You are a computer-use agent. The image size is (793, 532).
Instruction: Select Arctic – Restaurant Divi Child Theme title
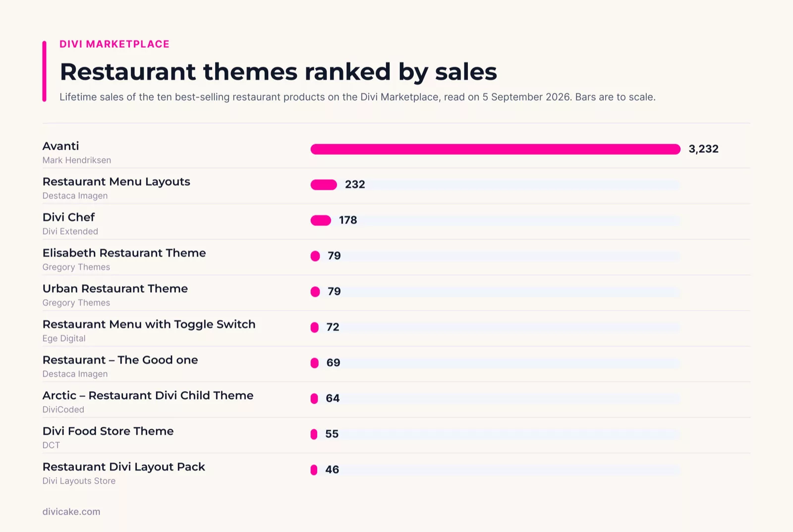(x=148, y=396)
